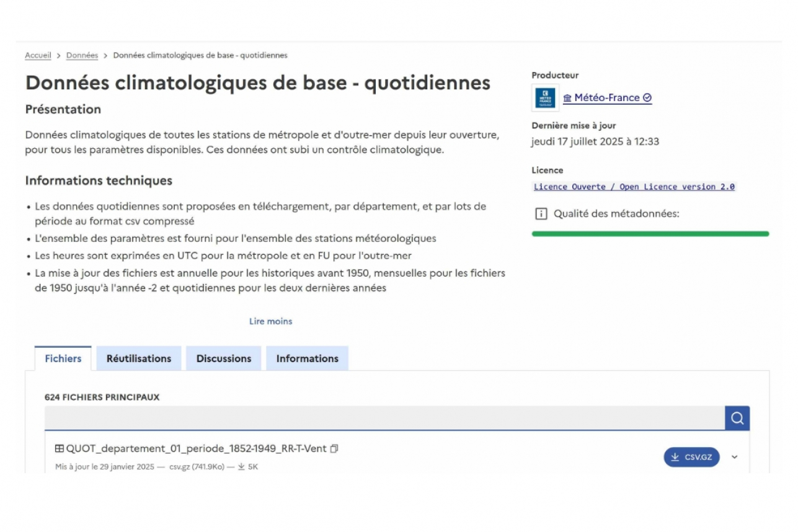Click the certified checkmark badge after Météo-France
Viewport: 798px width, 532px height.
[x=647, y=98]
